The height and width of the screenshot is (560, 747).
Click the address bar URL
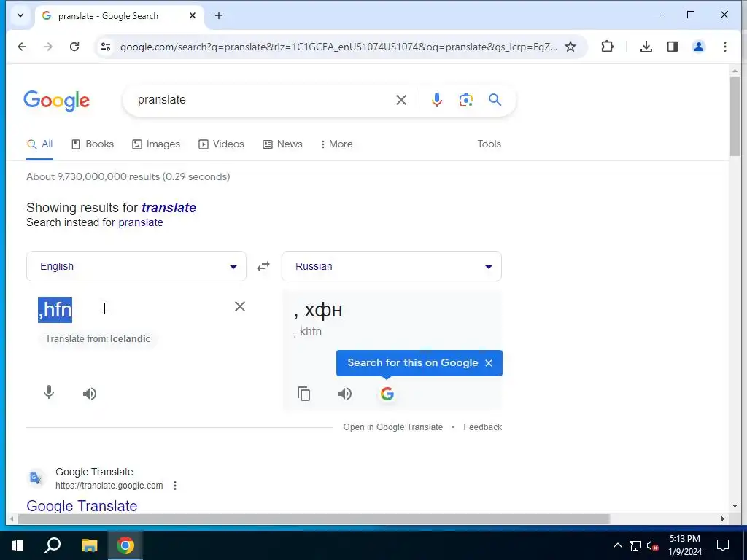click(x=338, y=47)
